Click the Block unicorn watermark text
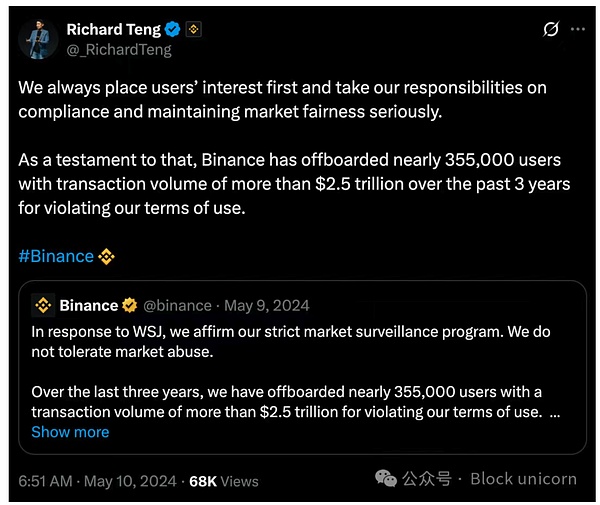Viewport: 600px width, 505px height. tap(523, 479)
